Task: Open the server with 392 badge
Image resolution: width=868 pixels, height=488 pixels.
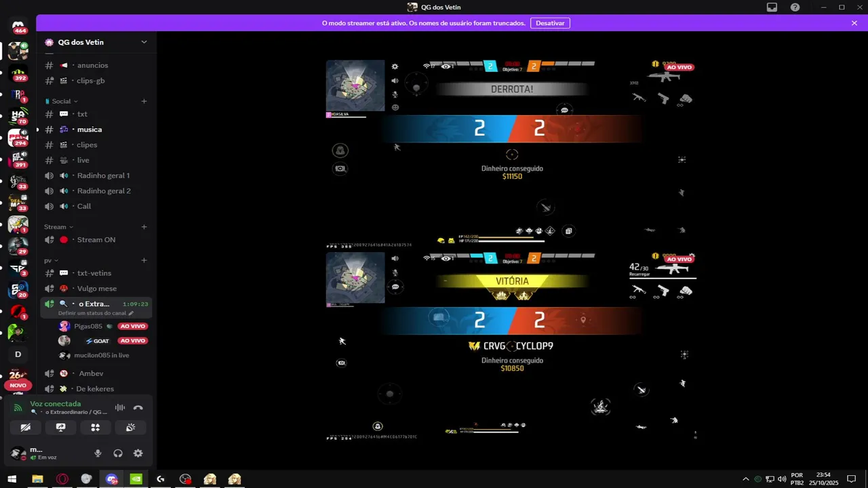Action: 18,74
